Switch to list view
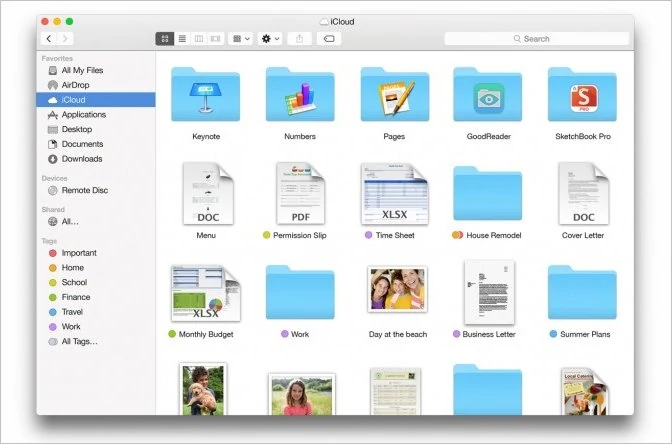The image size is (672, 444). click(182, 39)
